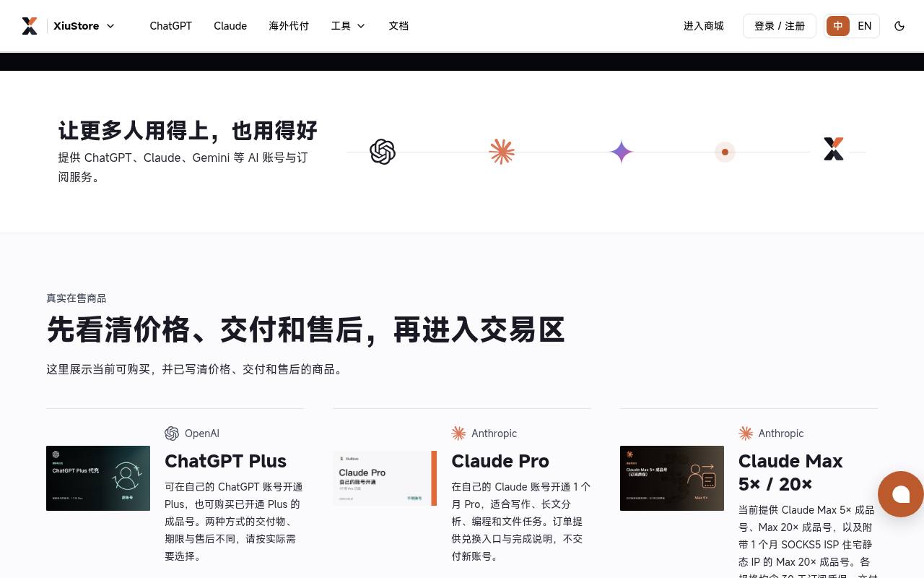This screenshot has height=578, width=924.
Task: Toggle dark mode moon icon
Action: (x=899, y=26)
